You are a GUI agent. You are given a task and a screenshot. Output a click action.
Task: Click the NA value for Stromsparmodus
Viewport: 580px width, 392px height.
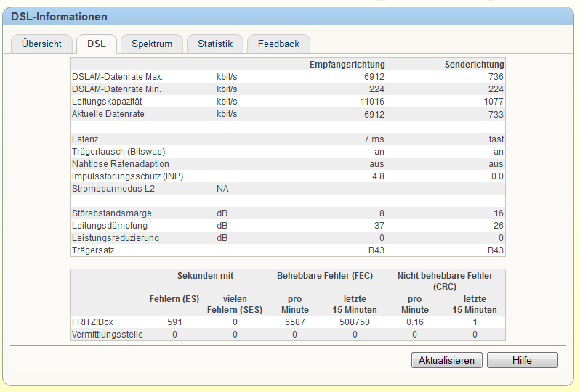point(222,189)
